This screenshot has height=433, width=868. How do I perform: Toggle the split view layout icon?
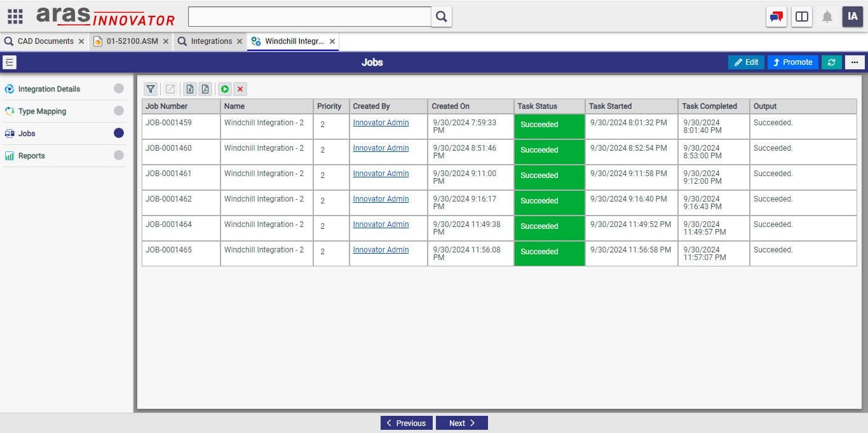click(802, 17)
